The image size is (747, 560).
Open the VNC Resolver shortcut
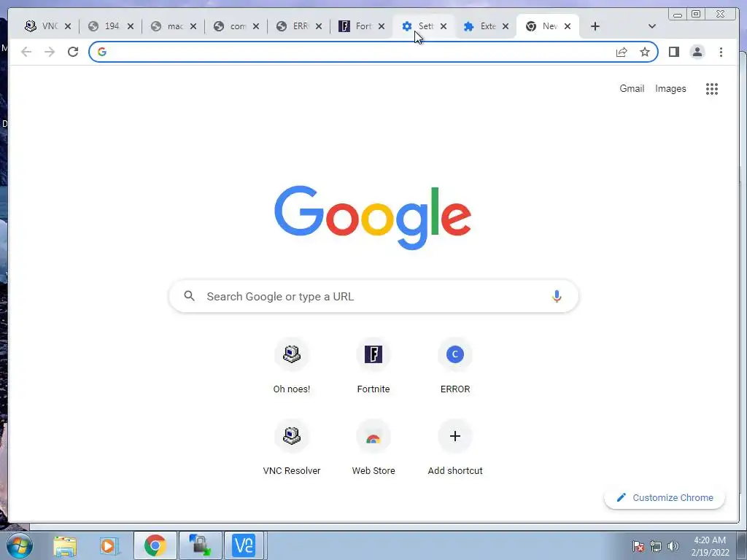292,448
